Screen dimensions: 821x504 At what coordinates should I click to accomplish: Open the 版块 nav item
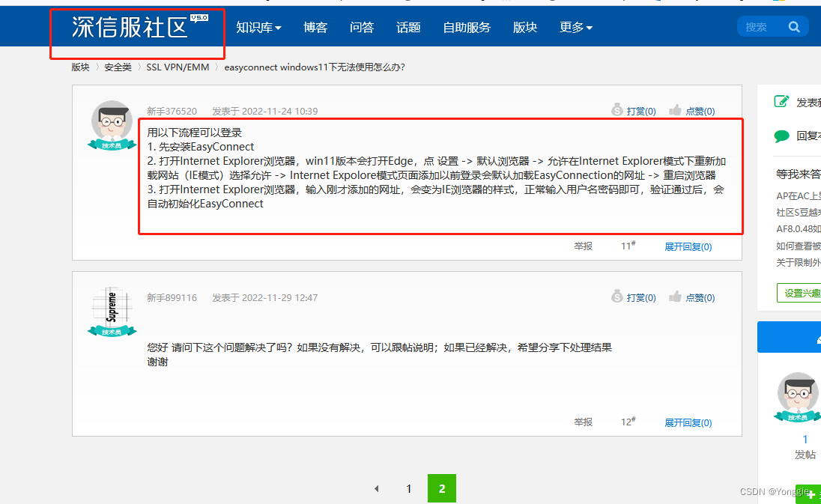pos(525,27)
